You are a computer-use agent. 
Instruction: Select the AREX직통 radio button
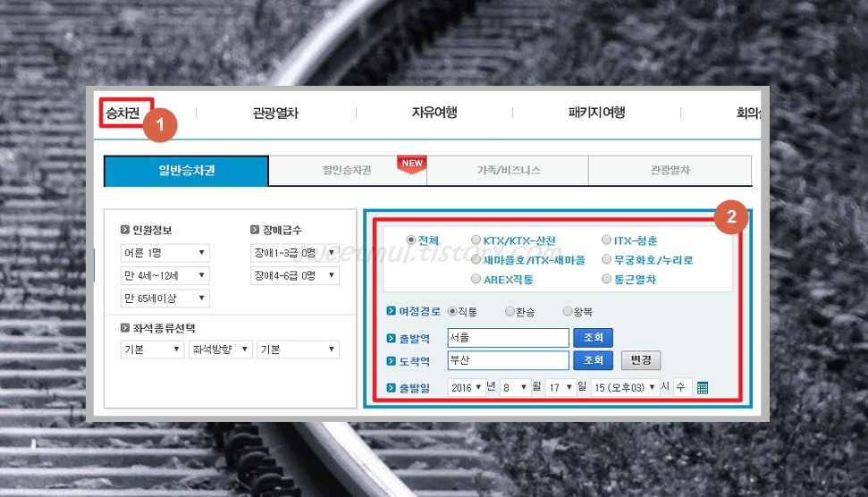(476, 278)
